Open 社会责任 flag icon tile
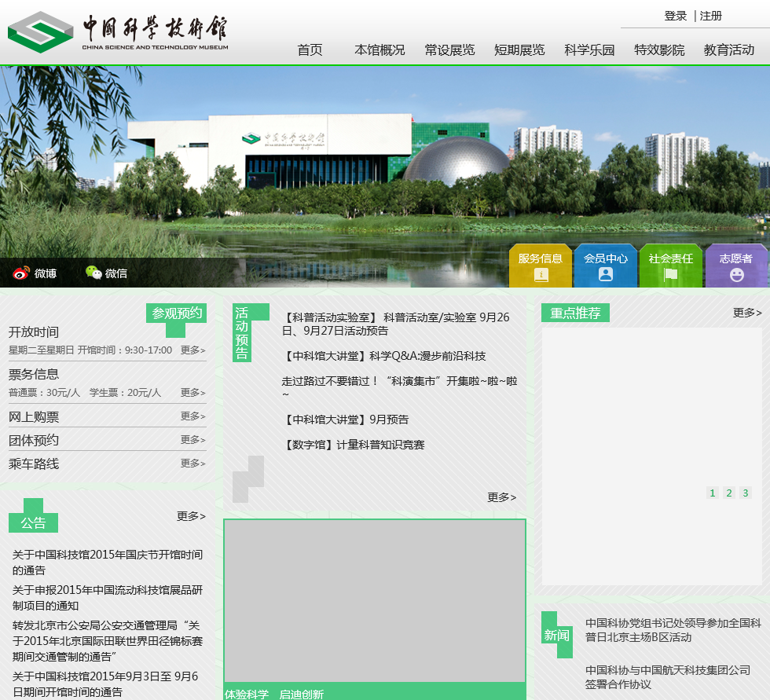The image size is (770, 700). pos(671,266)
